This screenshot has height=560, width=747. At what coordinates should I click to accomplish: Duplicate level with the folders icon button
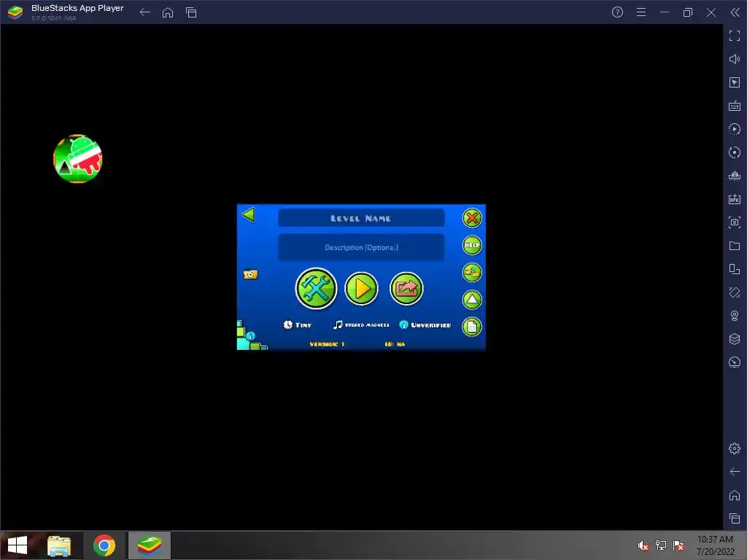point(472,273)
